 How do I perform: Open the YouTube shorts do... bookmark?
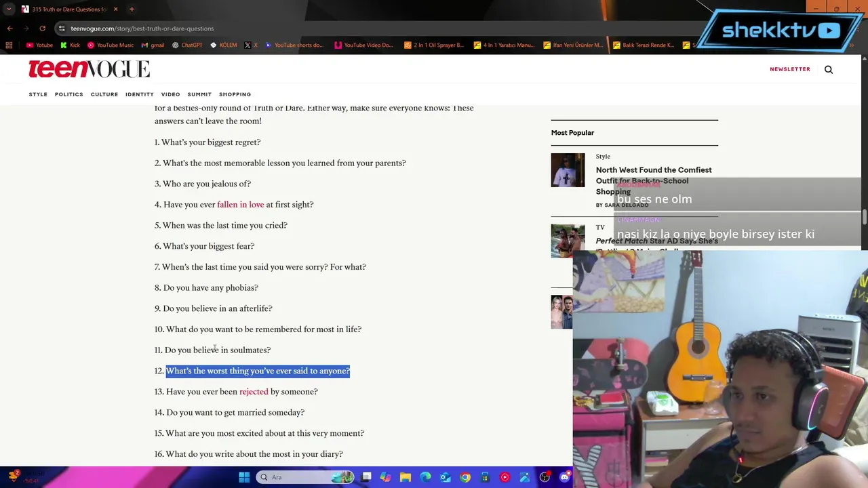(294, 45)
